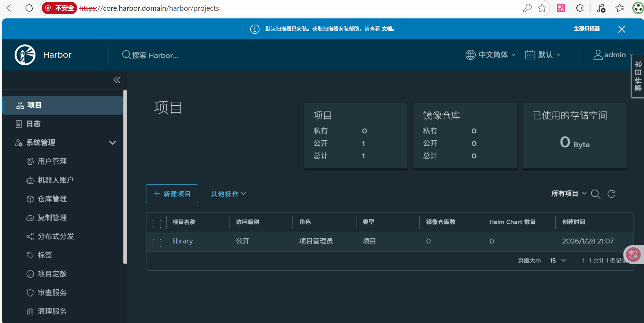
Task: Select all projects checkbox in header
Action: tap(157, 224)
